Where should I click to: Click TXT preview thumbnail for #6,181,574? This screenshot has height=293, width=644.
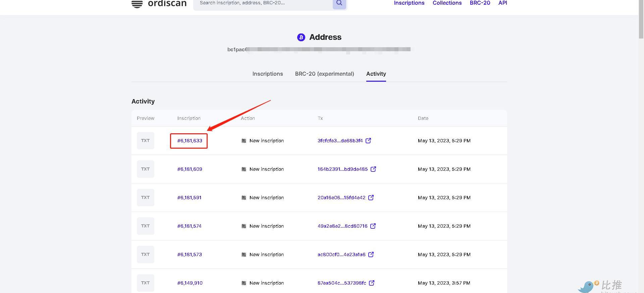[x=145, y=226]
